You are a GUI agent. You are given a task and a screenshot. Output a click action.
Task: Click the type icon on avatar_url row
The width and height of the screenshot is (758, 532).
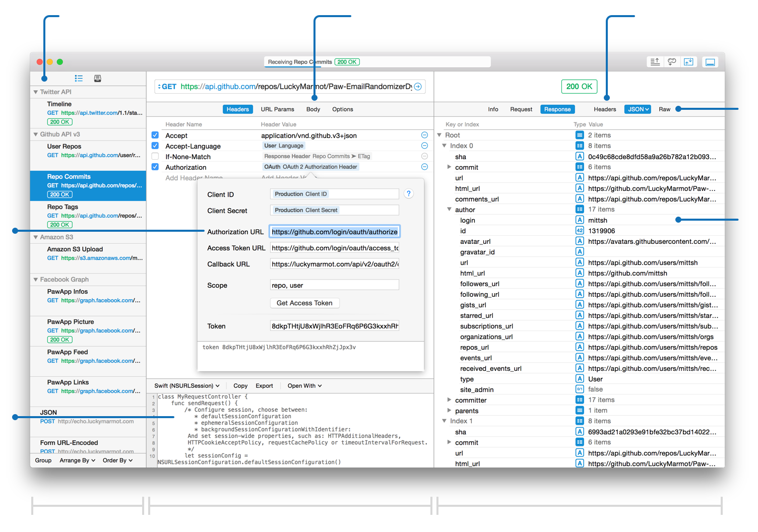tap(580, 241)
